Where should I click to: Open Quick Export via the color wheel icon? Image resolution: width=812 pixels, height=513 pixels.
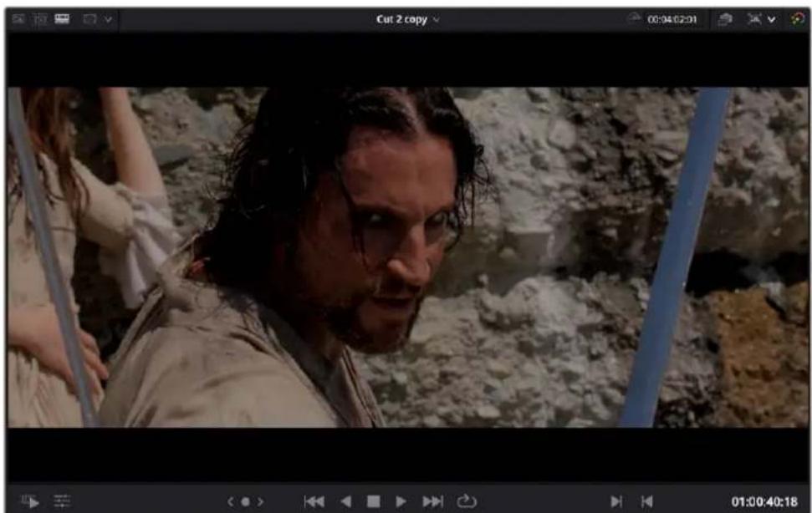tap(798, 19)
